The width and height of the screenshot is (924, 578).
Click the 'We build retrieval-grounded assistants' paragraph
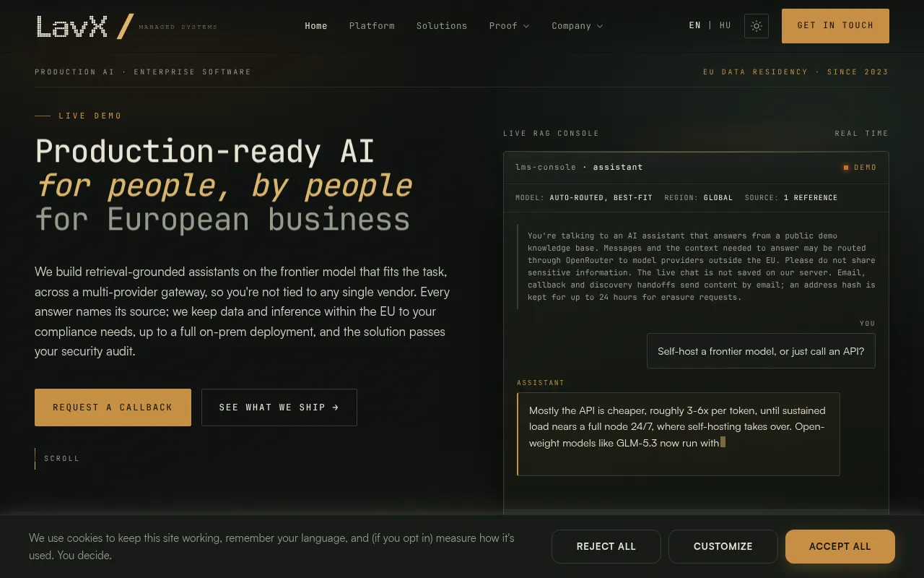pyautogui.click(x=243, y=312)
